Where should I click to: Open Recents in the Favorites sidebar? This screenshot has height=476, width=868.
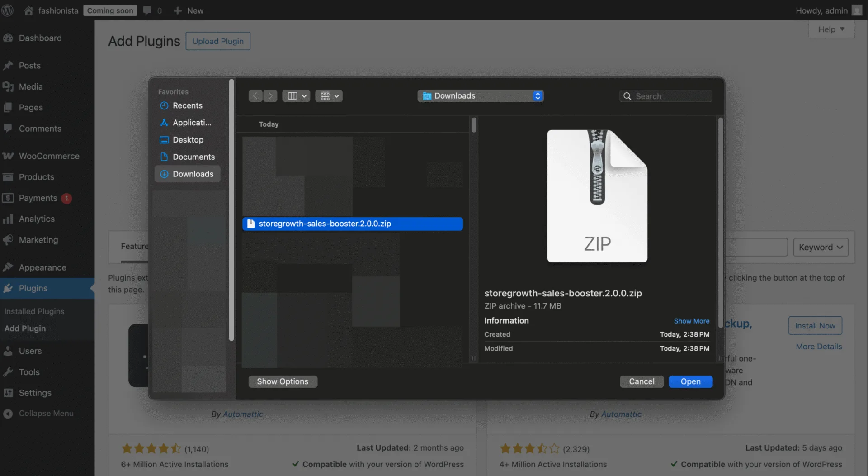click(187, 105)
